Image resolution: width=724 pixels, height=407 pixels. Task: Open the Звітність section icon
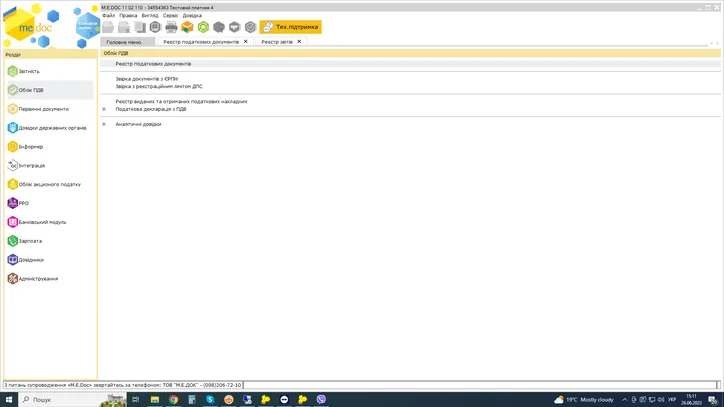13,71
